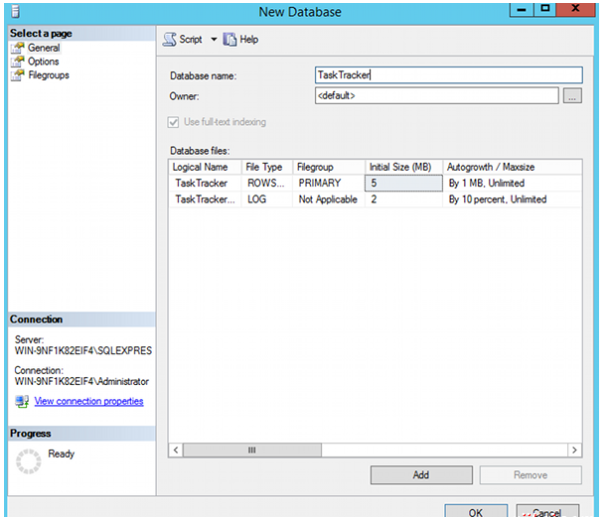Click the horizontal scrollbar left arrow
Viewport: 604px width, 522px height.
(x=176, y=450)
